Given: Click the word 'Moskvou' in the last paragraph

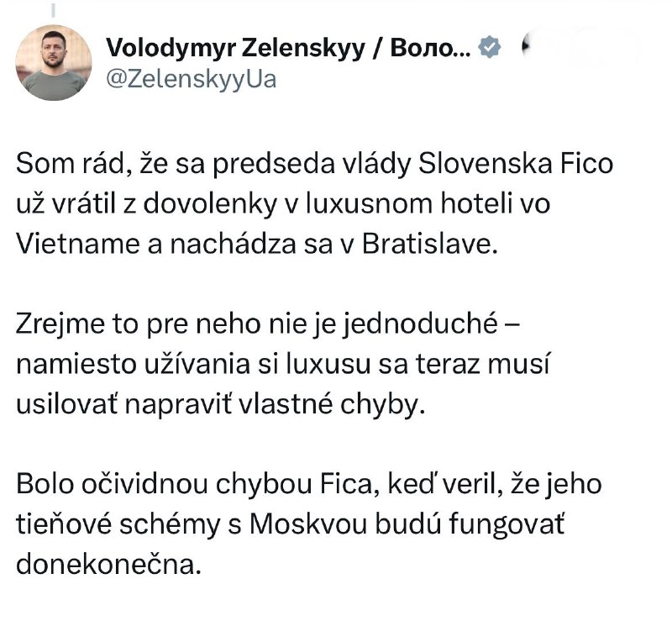Looking at the screenshot, I should point(308,524).
